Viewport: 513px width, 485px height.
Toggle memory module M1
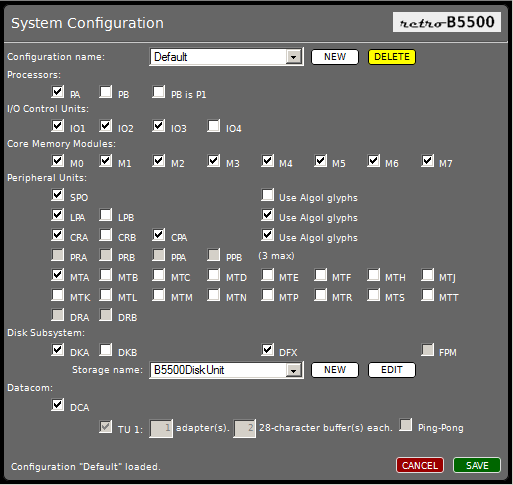(x=106, y=161)
